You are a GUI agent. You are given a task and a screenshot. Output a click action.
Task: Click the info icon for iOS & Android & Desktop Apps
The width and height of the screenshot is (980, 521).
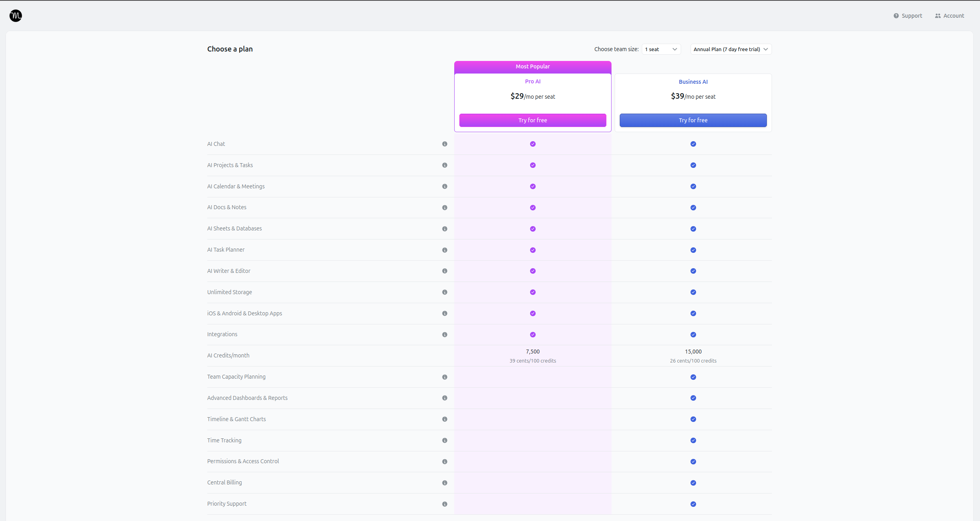click(445, 313)
